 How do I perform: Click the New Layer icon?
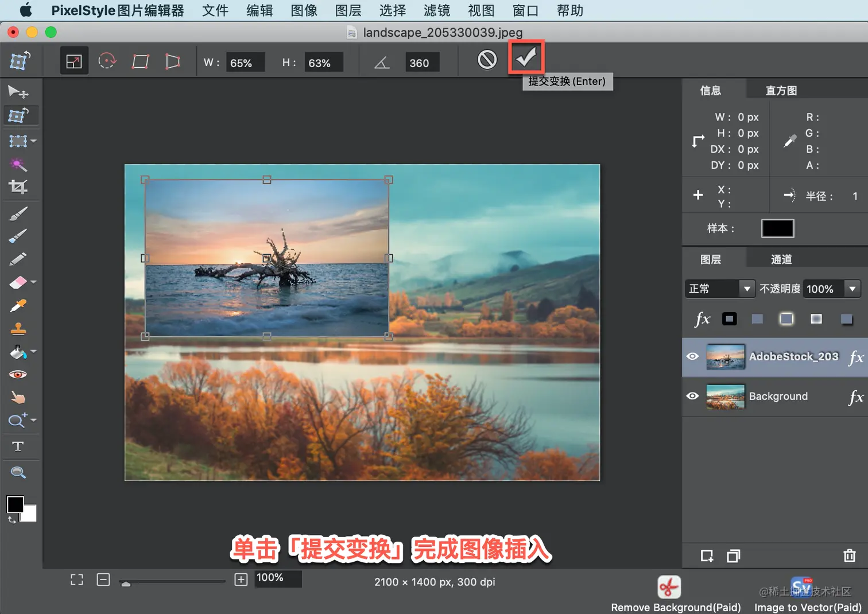click(707, 555)
